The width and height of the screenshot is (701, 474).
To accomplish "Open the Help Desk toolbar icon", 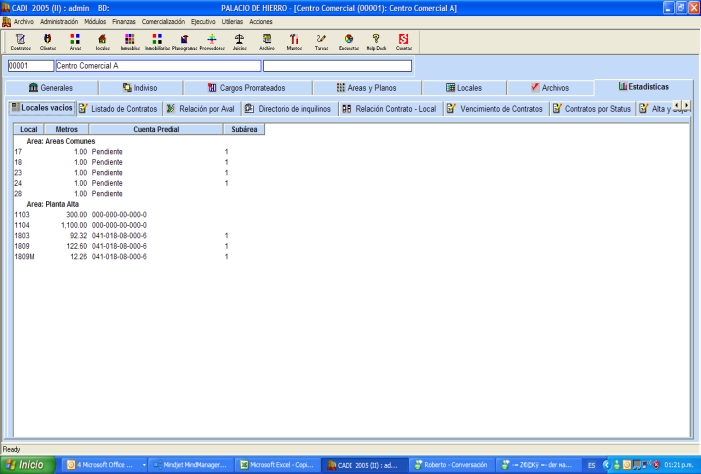I will point(376,40).
